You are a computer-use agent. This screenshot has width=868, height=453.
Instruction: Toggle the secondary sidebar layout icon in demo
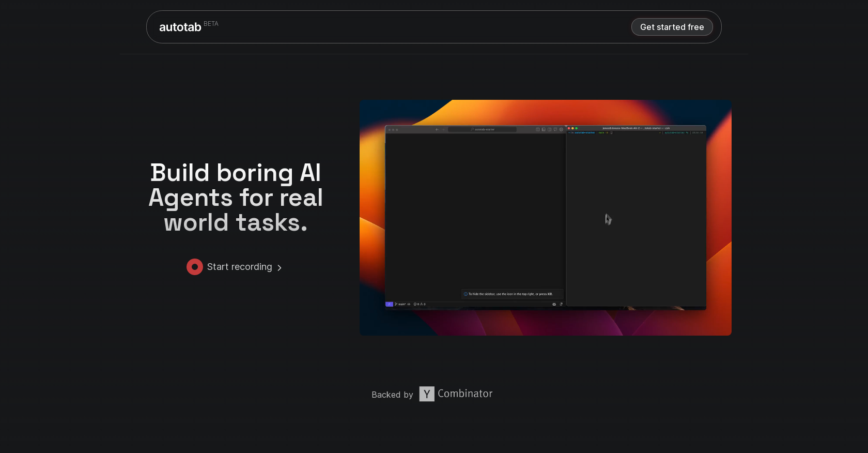tap(549, 129)
